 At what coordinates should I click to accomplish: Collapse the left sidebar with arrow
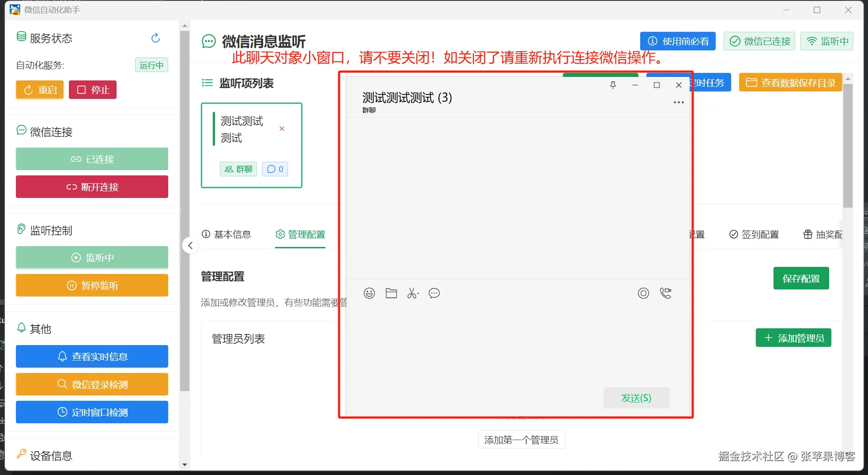coord(190,246)
